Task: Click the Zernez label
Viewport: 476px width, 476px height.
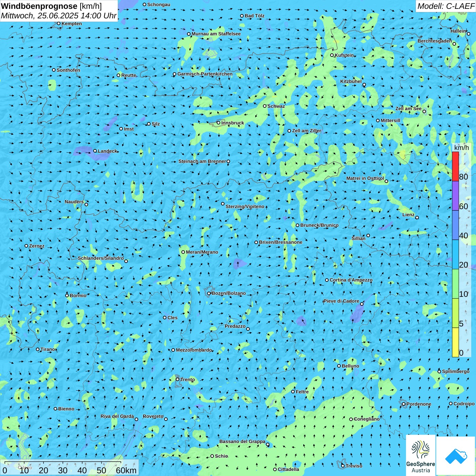Action: (37, 246)
